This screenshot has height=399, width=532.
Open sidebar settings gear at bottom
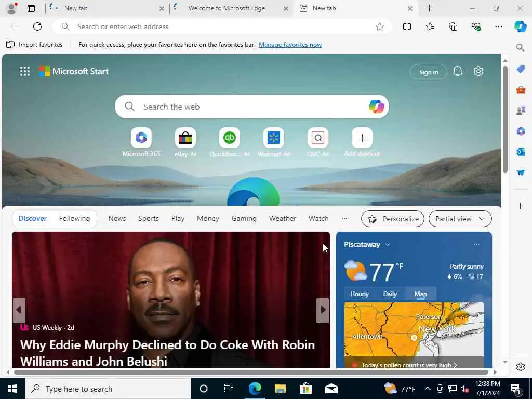click(521, 367)
